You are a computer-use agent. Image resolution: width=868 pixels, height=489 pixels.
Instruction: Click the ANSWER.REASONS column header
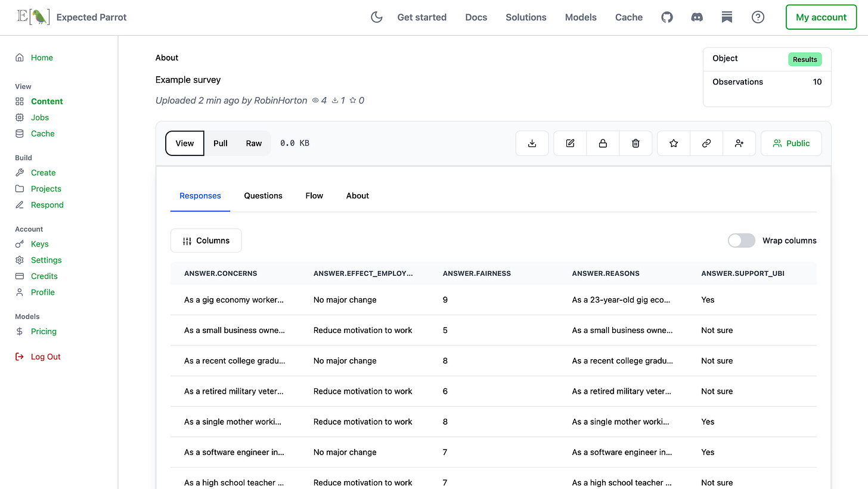[606, 273]
